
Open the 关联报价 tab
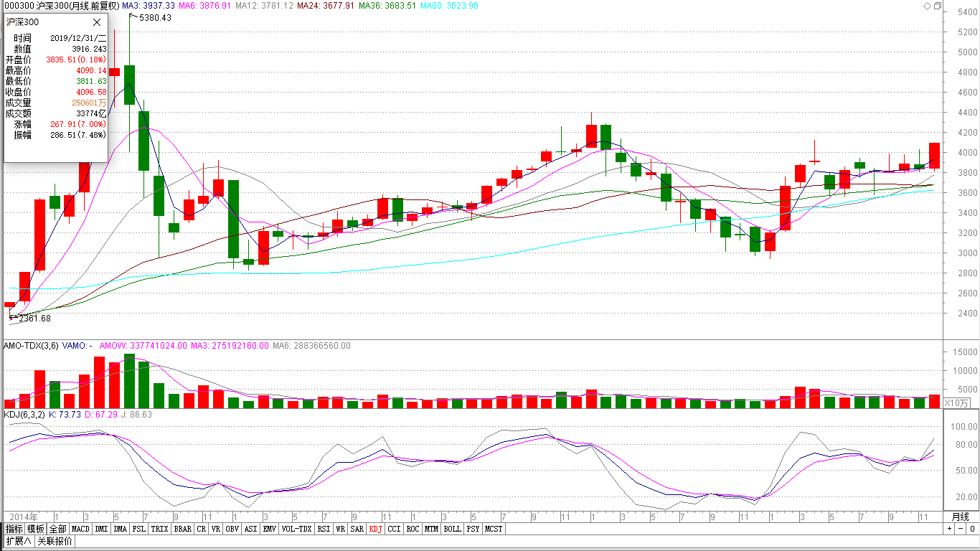(55, 542)
